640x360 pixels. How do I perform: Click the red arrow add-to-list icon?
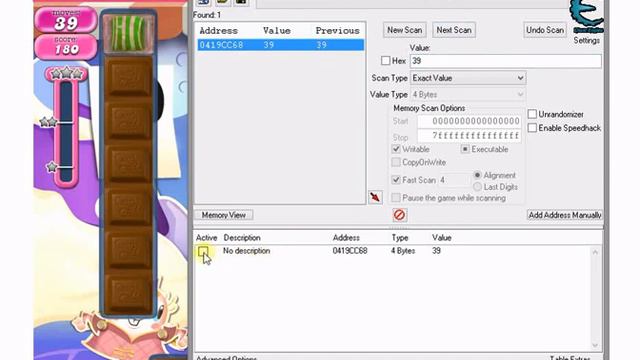pyautogui.click(x=376, y=197)
